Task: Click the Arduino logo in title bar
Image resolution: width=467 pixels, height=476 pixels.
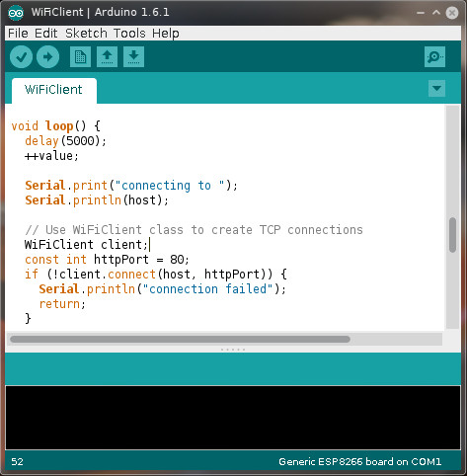Action: tap(16, 13)
